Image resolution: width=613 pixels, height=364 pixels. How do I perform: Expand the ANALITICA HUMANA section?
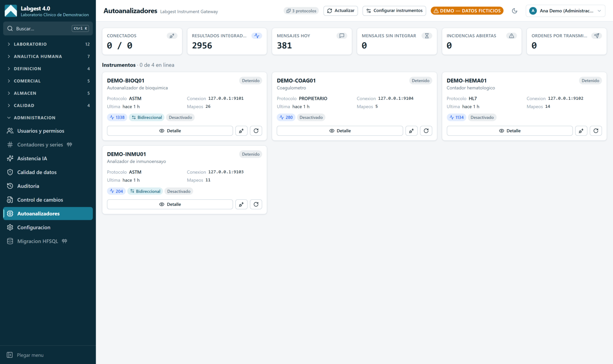48,56
